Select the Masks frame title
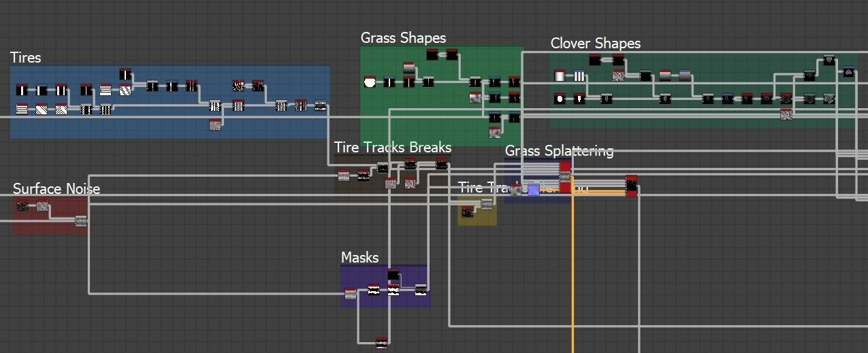Screen dimensions: 868x353 359,258
